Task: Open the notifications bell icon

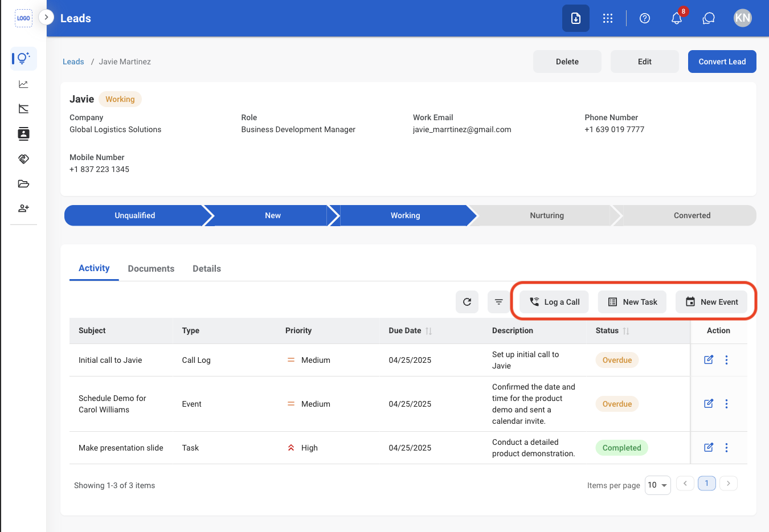Action: (x=676, y=18)
